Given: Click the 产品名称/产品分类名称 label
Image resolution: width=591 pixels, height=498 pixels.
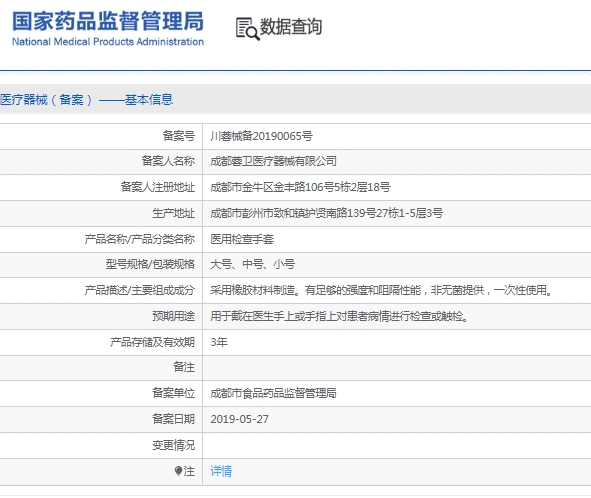Looking at the screenshot, I should 140,239.
